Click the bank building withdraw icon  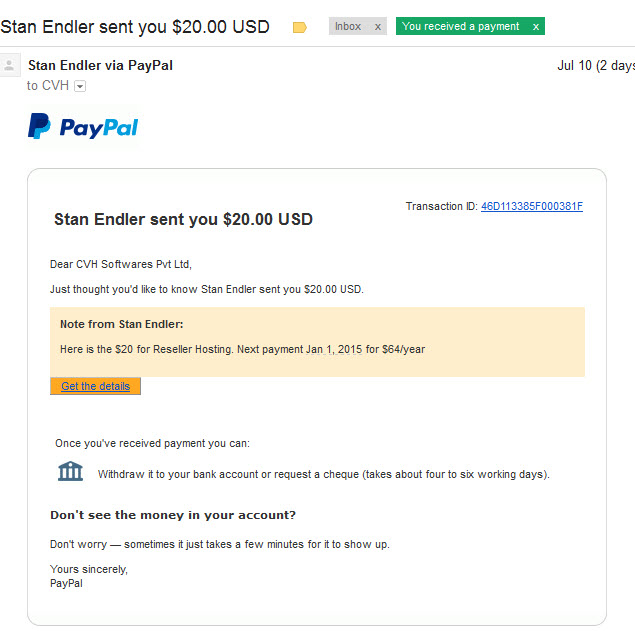[x=70, y=471]
